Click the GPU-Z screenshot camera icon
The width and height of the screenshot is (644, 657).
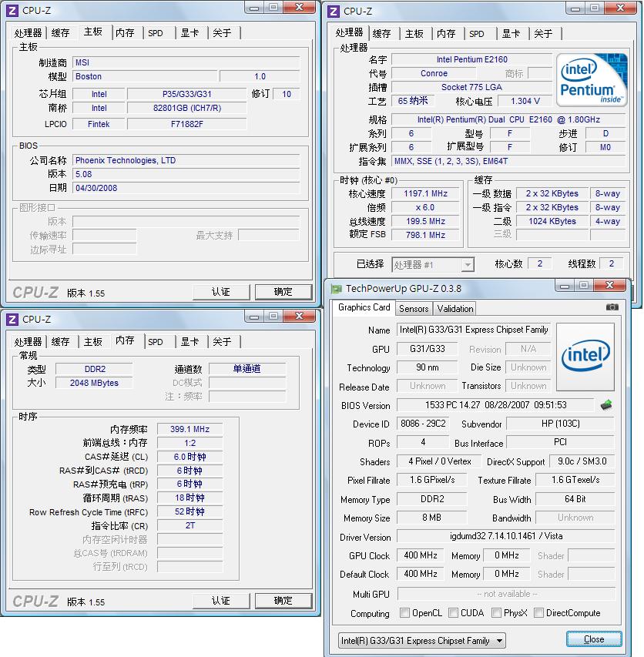pos(612,307)
